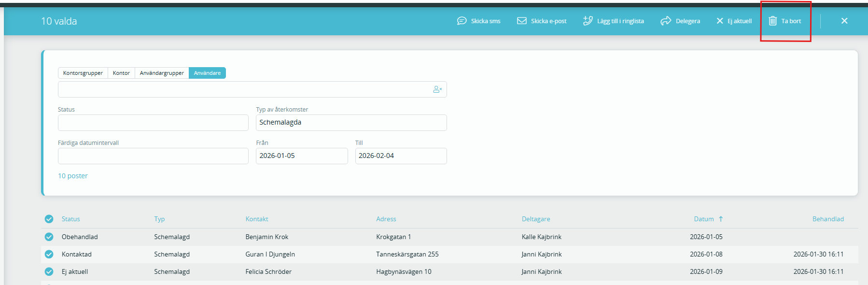The image size is (868, 285).
Task: Uncheck the Benjamin Krok row checkbox
Action: 49,237
